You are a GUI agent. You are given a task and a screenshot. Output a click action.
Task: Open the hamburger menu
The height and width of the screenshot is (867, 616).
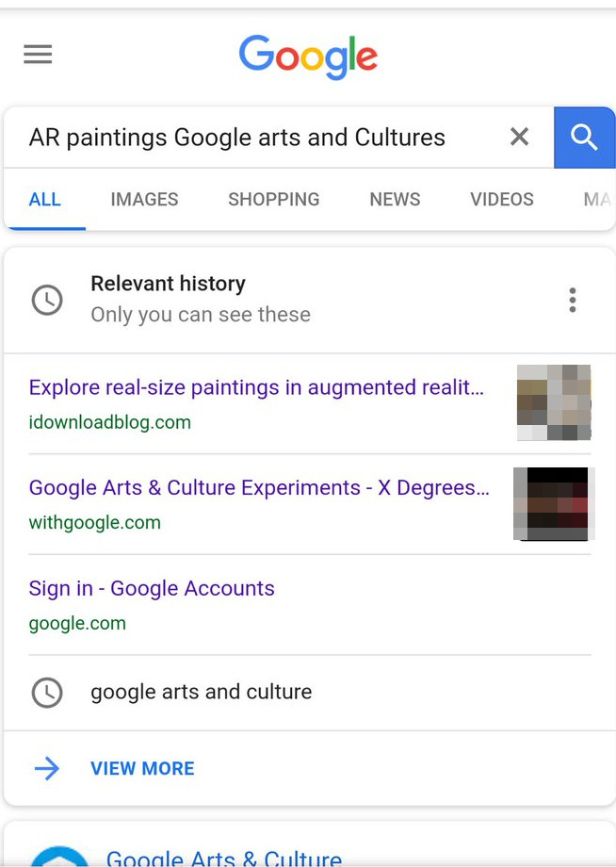coord(38,54)
